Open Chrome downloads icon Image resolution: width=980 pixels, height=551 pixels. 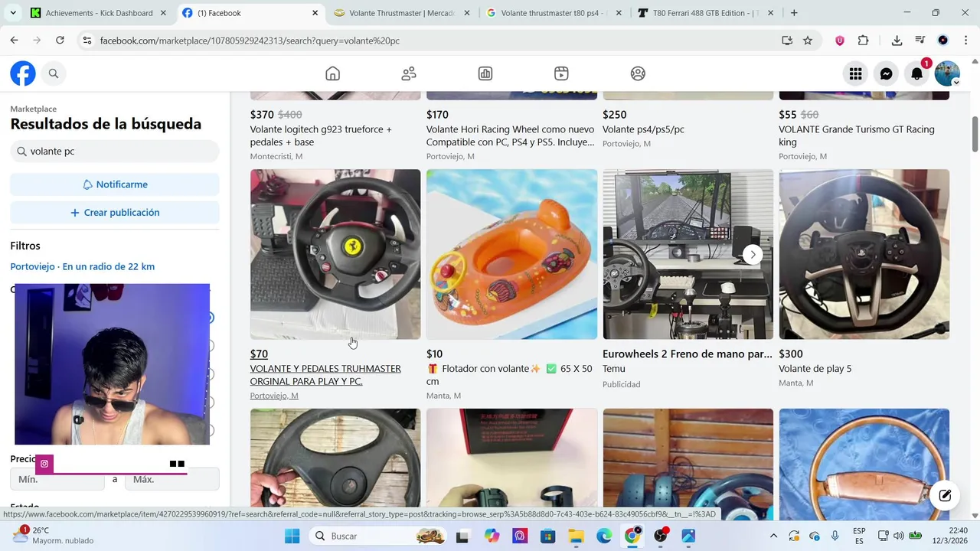(897, 41)
